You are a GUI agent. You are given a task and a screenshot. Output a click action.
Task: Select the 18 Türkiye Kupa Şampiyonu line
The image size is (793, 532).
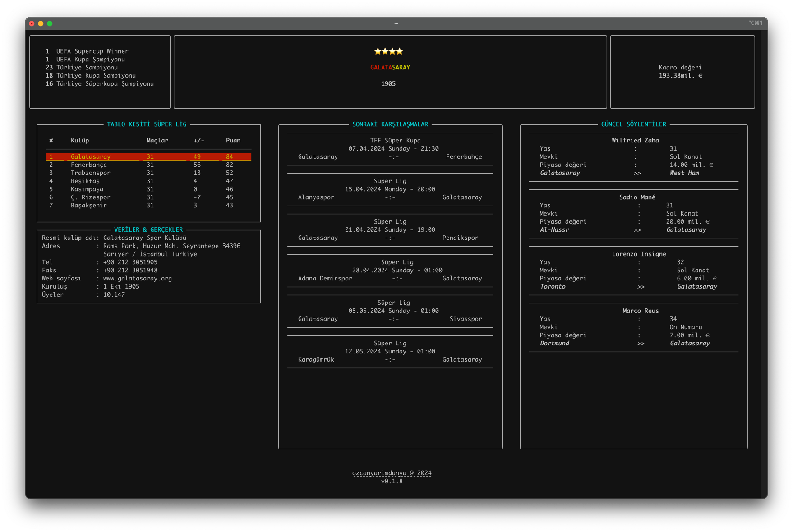[91, 75]
